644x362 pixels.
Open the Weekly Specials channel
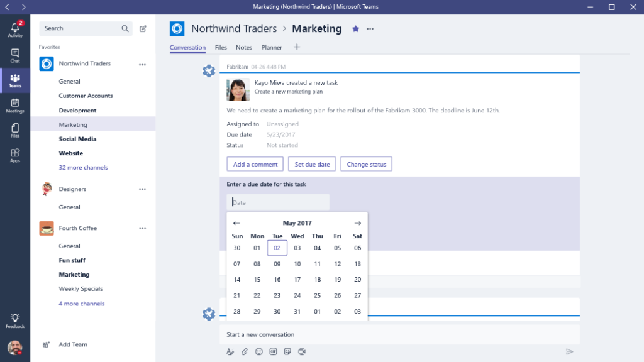point(81,289)
